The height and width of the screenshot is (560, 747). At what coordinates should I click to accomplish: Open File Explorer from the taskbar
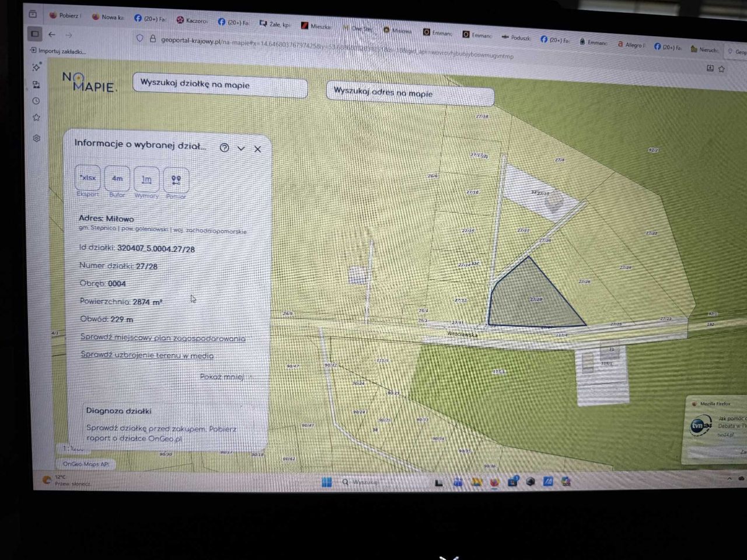point(476,482)
